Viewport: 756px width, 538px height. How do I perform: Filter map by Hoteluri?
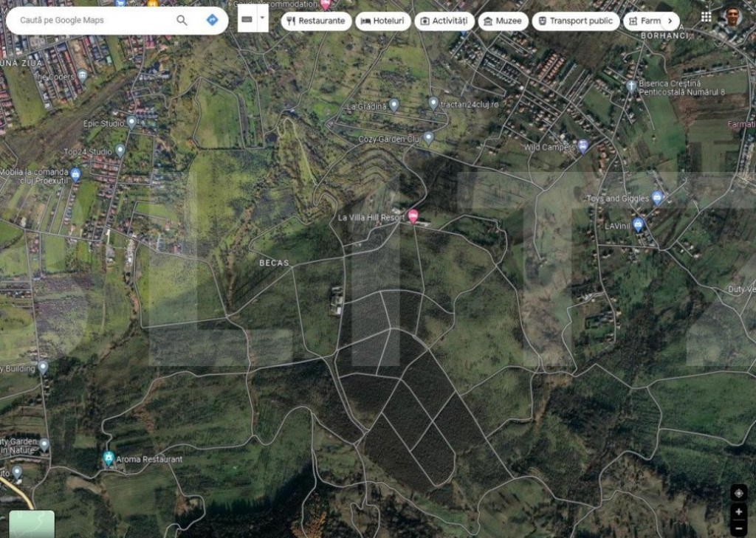coord(383,21)
